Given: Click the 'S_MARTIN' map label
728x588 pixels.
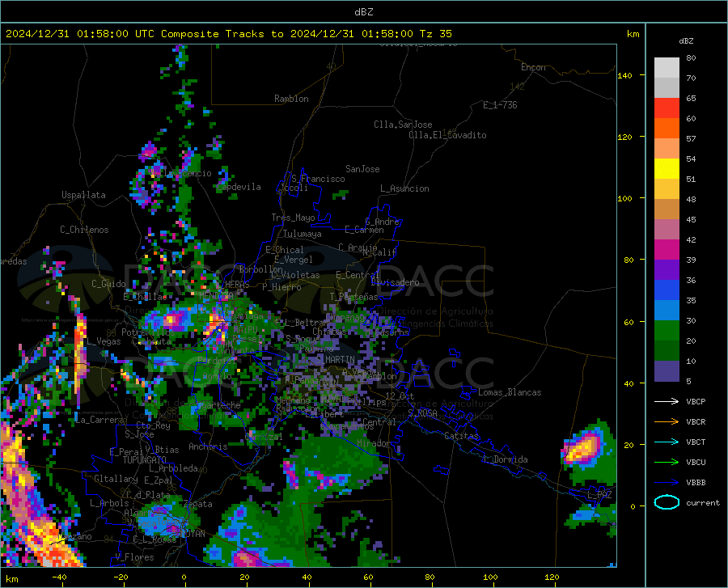Looking at the screenshot, I should tap(335, 359).
